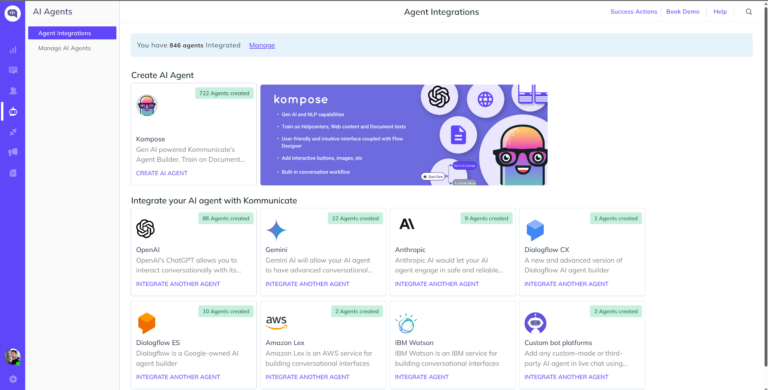Click INTEGRATE AGENT under IBM Watson

[x=422, y=377]
